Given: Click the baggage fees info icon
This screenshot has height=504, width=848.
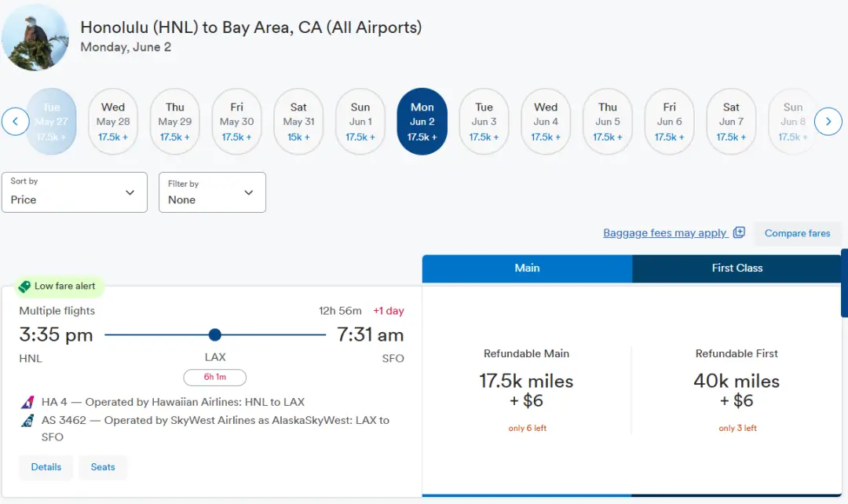Looking at the screenshot, I should point(739,232).
